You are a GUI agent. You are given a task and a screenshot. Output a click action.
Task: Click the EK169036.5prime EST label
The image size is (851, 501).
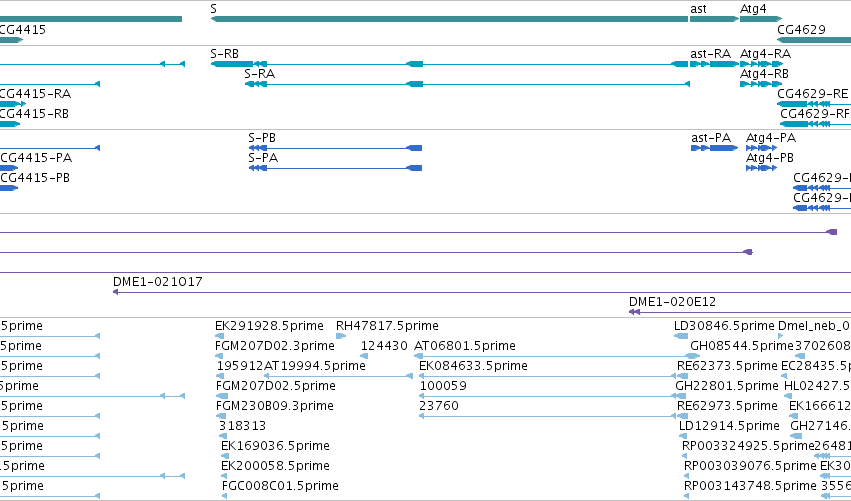275,446
